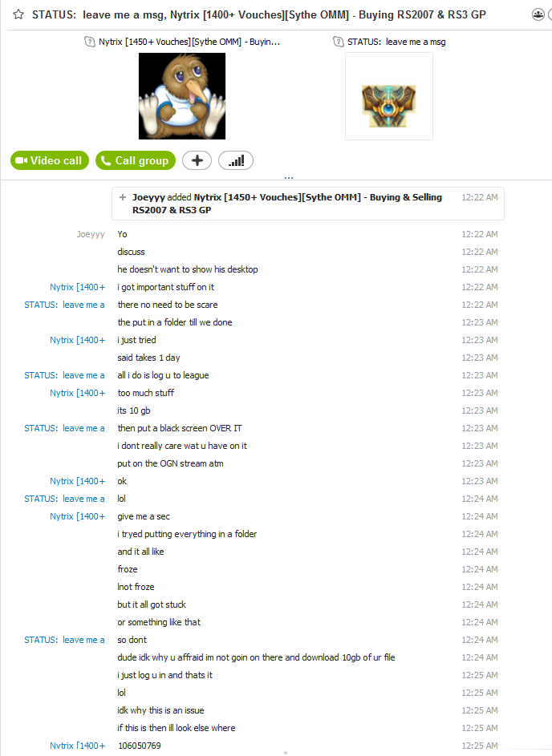Call the group

pos(136,160)
